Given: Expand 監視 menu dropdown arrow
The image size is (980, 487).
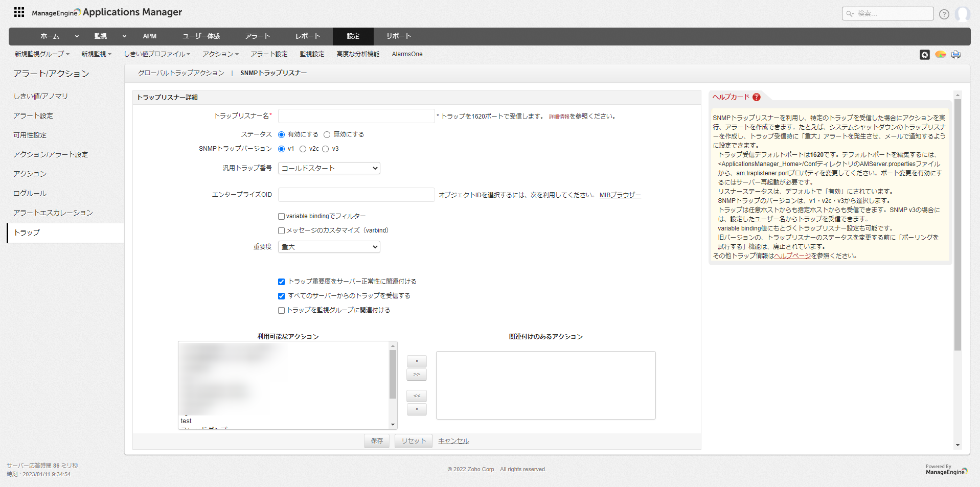Looking at the screenshot, I should click(124, 36).
